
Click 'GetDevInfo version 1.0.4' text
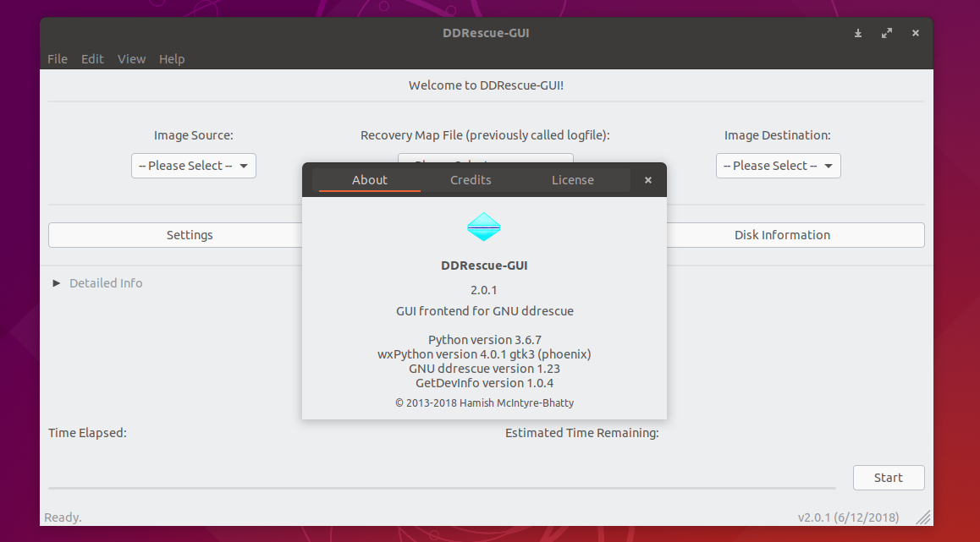484,383
